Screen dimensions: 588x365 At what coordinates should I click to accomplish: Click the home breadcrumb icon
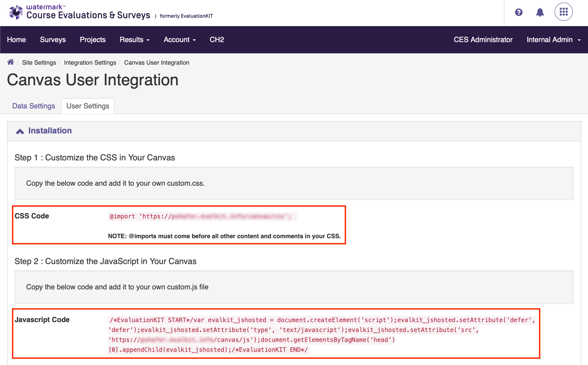click(10, 62)
